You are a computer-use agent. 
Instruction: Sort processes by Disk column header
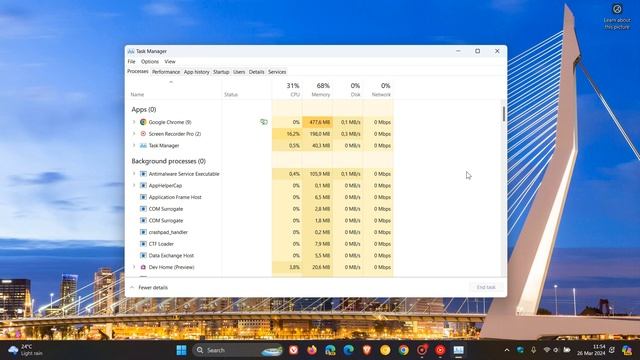click(x=348, y=89)
